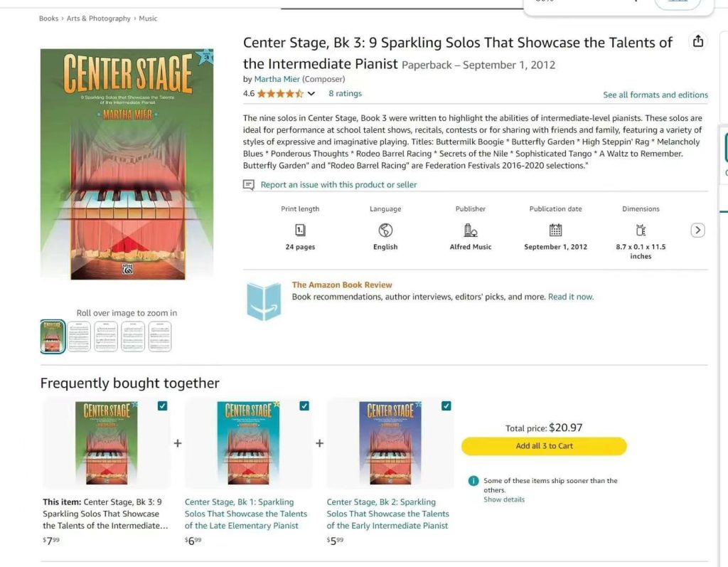Click the Amazon Book Review book icon
Viewport: 728px width, 567px height.
pos(264,301)
